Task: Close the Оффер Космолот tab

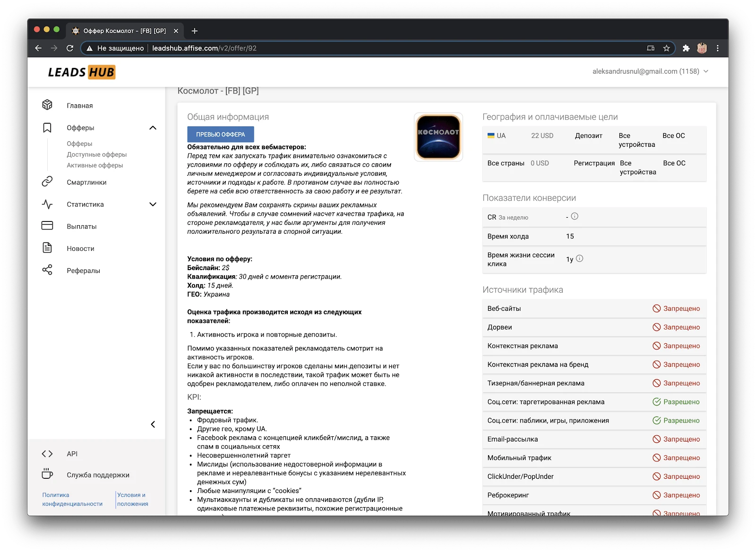Action: [176, 31]
